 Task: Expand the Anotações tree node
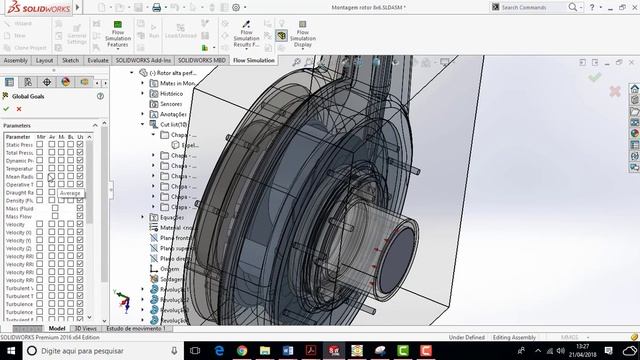pyautogui.click(x=142, y=114)
